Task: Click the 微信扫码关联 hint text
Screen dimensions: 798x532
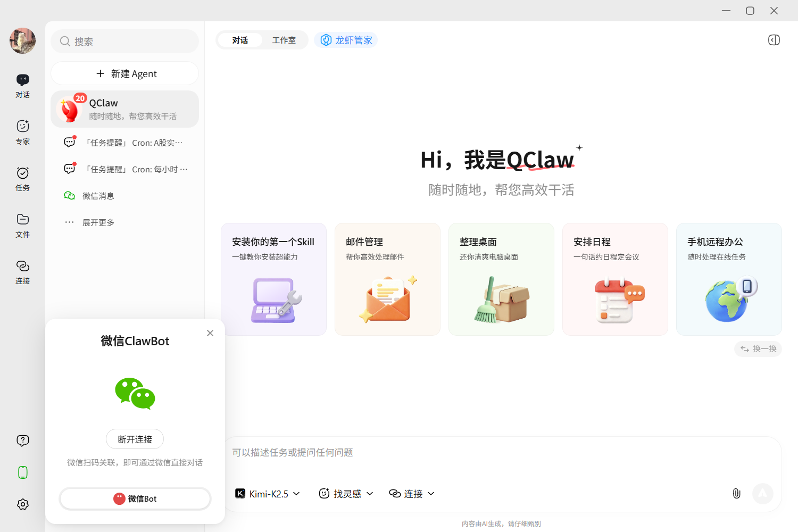Action: (135, 463)
